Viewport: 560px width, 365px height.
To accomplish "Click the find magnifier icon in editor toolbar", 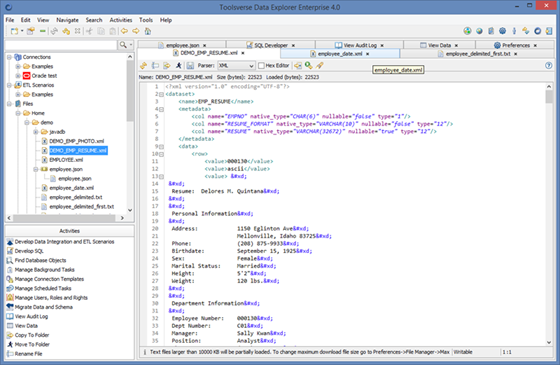I will pos(309,65).
